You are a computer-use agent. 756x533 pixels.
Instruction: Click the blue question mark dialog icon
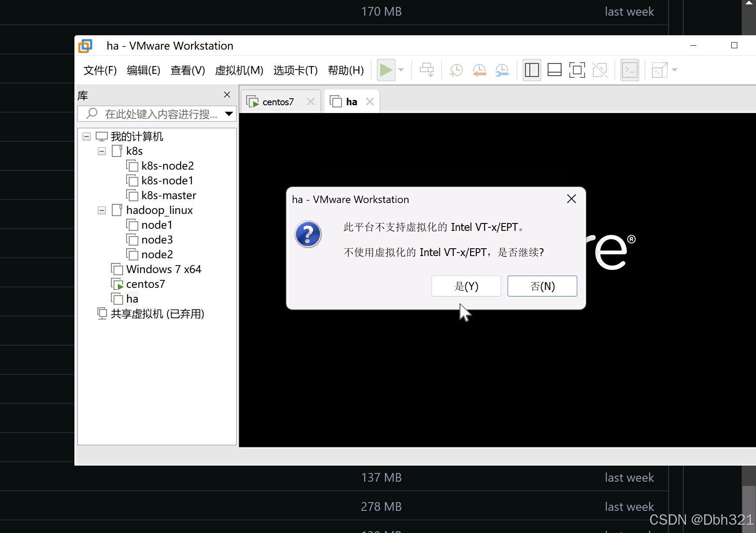click(308, 234)
